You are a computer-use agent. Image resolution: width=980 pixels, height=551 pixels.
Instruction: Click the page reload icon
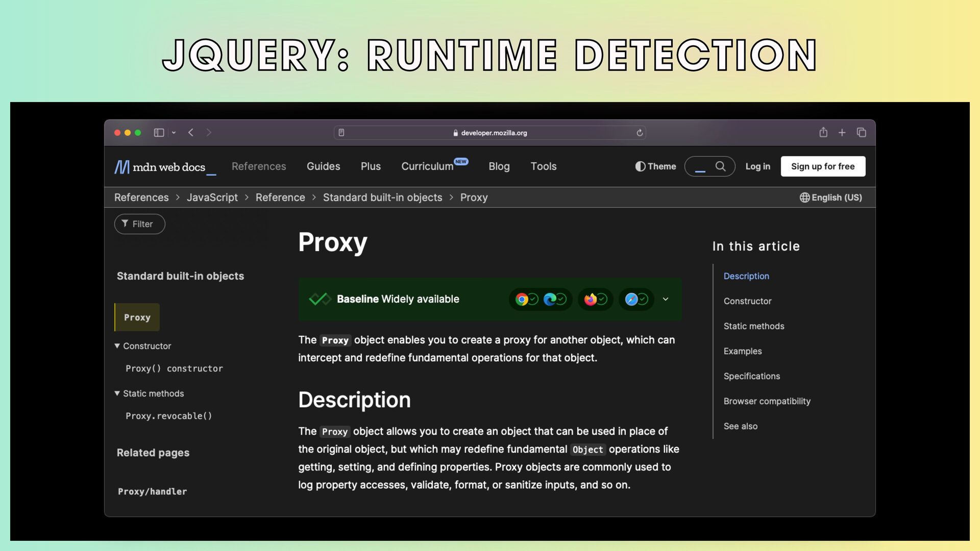(640, 133)
